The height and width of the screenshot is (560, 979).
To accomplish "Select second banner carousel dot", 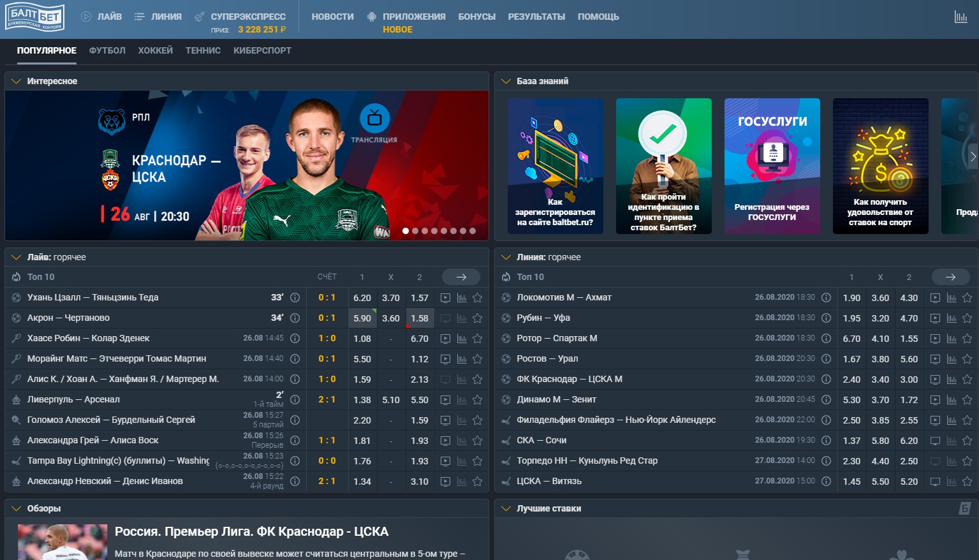I will coord(415,231).
